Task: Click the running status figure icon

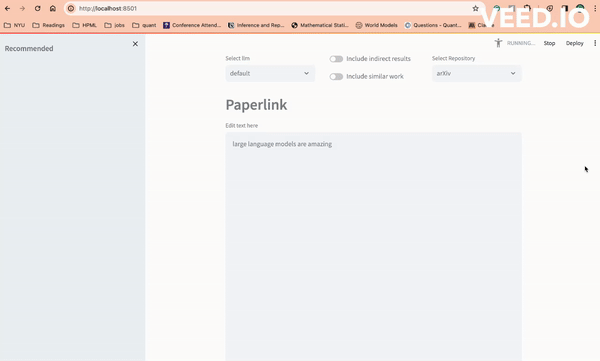Action: tap(498, 43)
